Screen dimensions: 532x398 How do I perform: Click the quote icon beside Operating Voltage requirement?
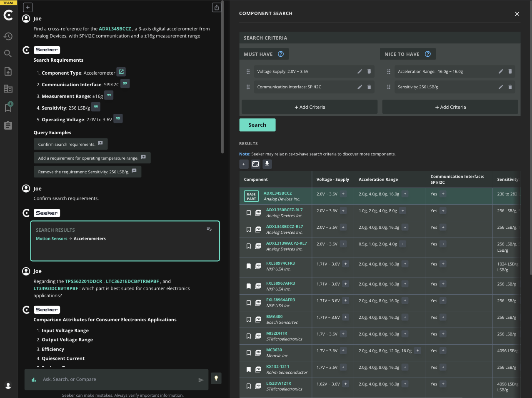118,119
